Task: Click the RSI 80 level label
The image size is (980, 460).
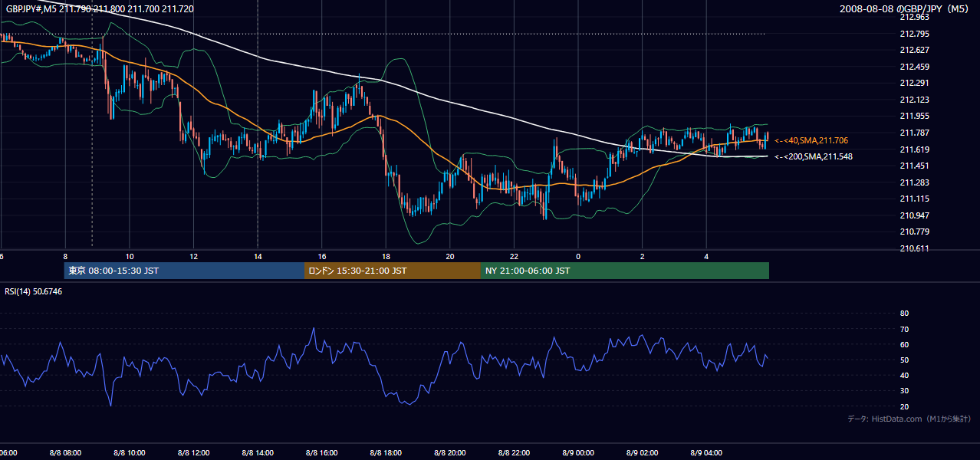Action: 904,314
